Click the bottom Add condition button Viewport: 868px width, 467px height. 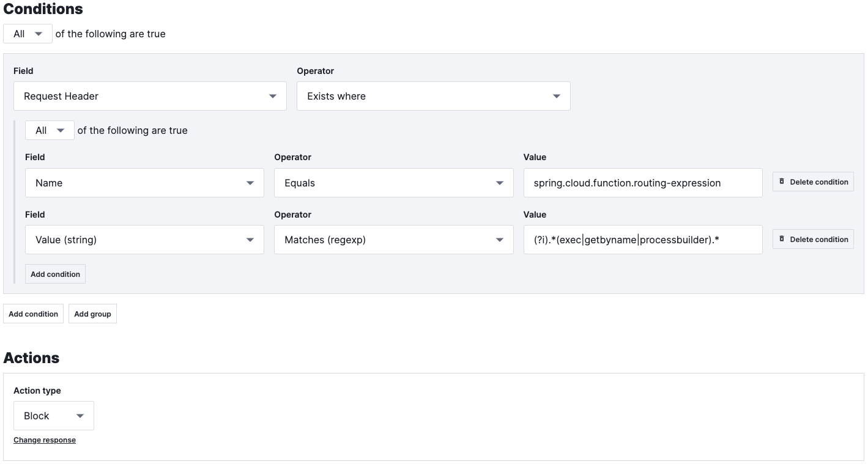click(x=33, y=314)
